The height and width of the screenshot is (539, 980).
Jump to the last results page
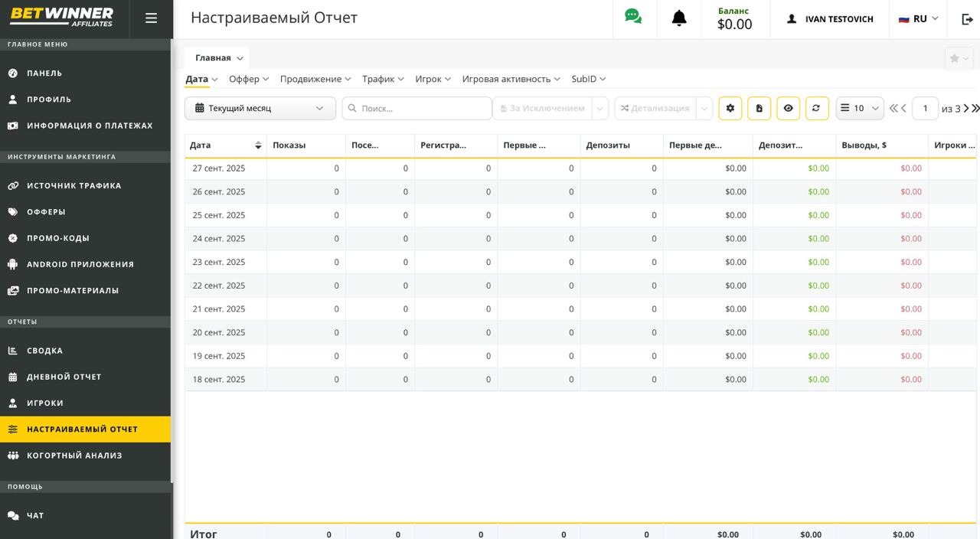click(975, 109)
